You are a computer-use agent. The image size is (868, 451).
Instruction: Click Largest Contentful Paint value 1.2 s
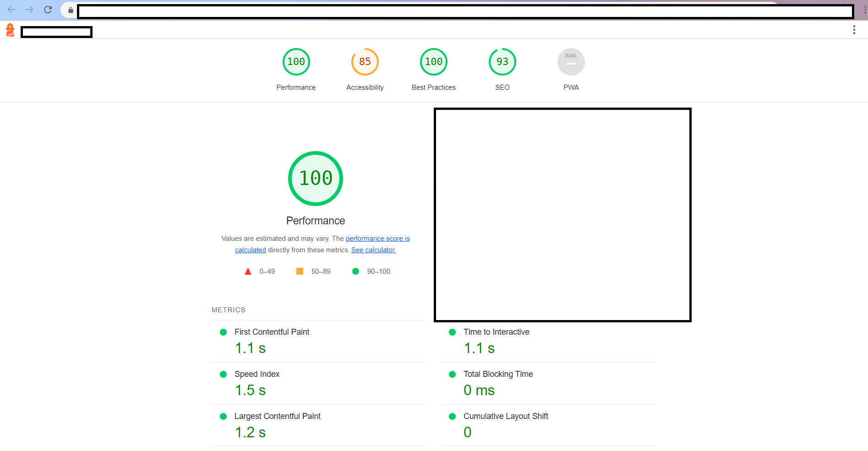(250, 433)
